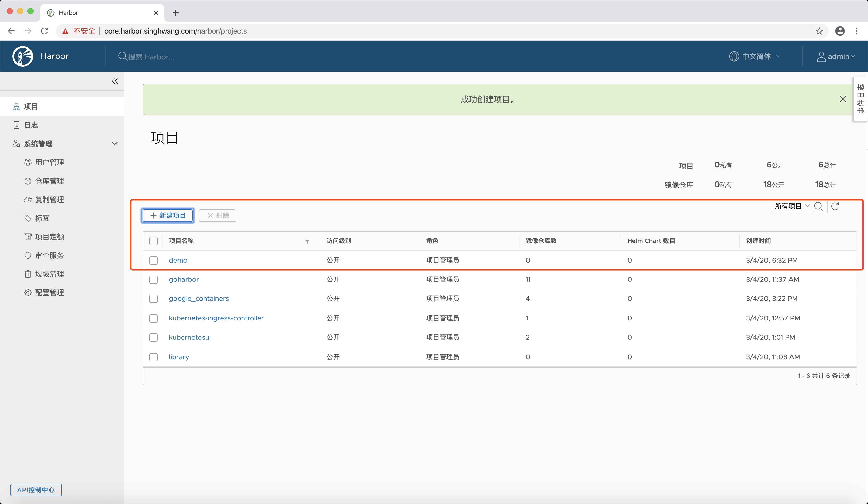Open the demo project link
Image resolution: width=868 pixels, height=504 pixels.
tap(178, 260)
